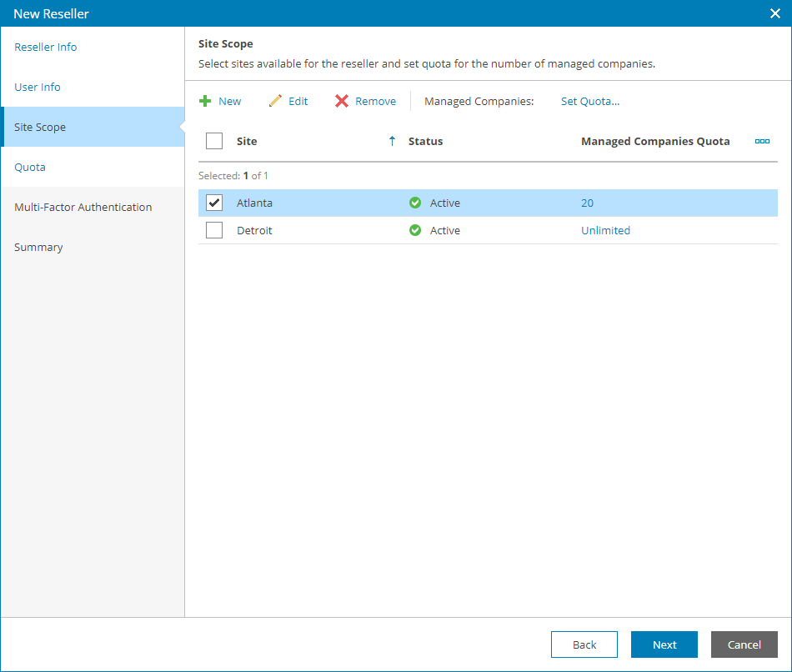This screenshot has height=672, width=792.
Task: Click the green Active status icon for Atlanta
Action: [x=415, y=203]
